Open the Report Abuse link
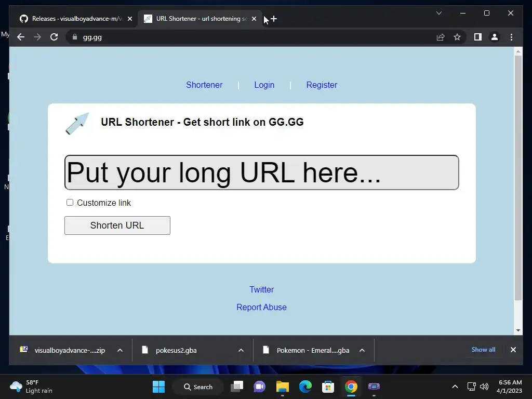 pyautogui.click(x=261, y=307)
